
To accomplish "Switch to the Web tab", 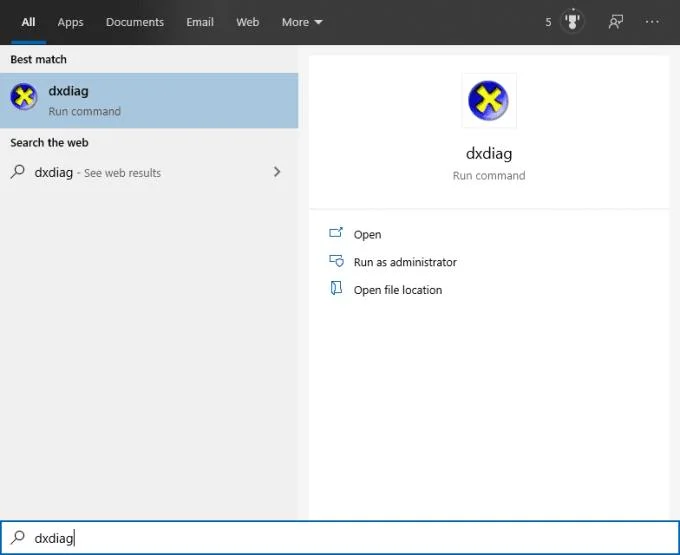I will tap(248, 22).
